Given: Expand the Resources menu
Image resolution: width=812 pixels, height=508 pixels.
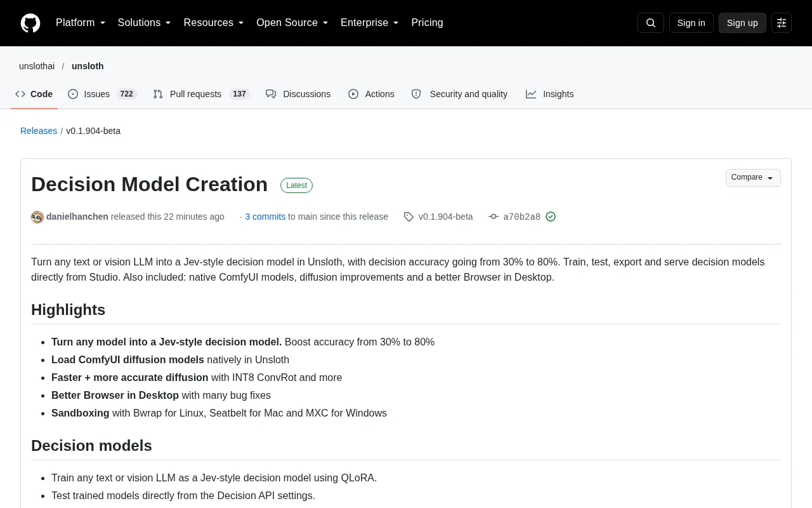Looking at the screenshot, I should click(214, 23).
